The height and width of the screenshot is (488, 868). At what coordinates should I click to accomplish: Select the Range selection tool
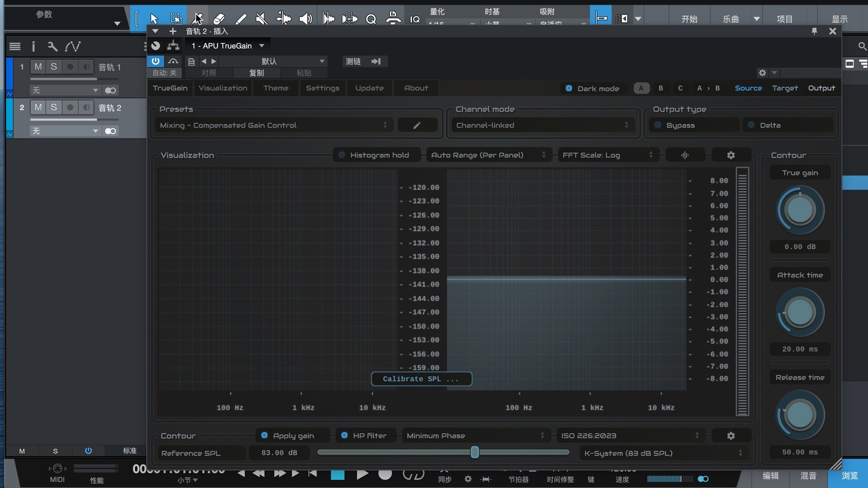(175, 19)
